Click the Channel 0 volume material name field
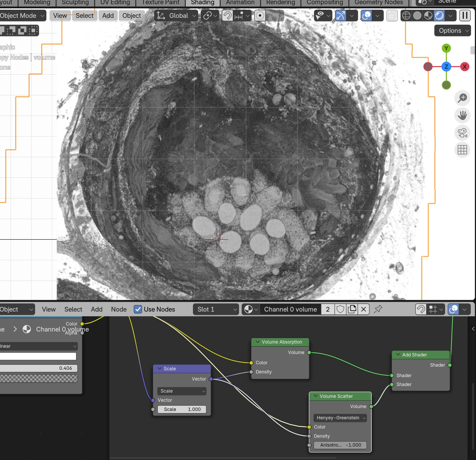Screen dimensions: 476x460 click(290, 309)
